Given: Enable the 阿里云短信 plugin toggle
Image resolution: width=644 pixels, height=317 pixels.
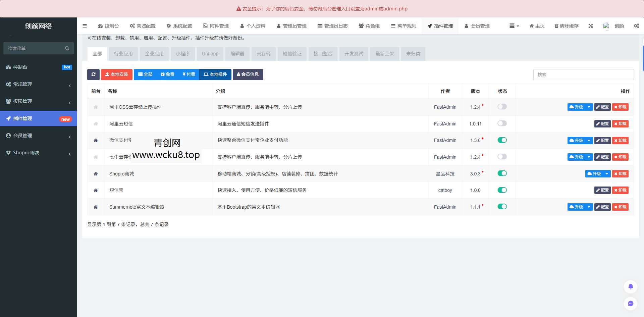Looking at the screenshot, I should tap(502, 123).
